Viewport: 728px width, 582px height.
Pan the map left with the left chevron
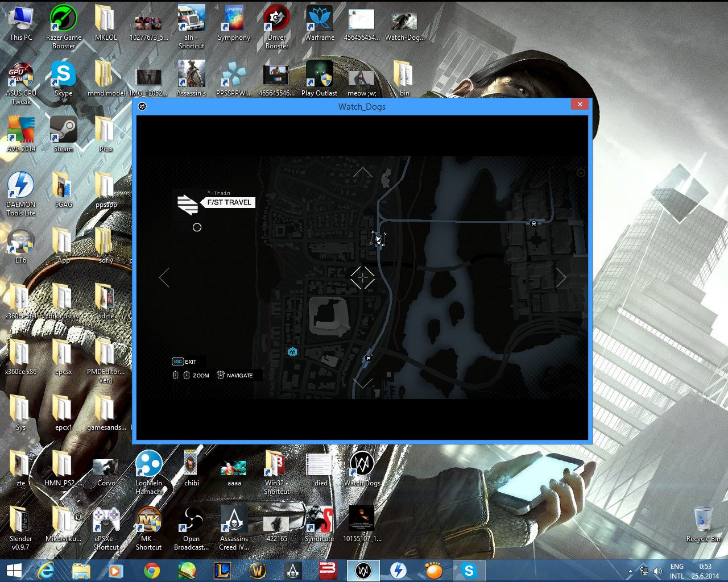(x=164, y=277)
